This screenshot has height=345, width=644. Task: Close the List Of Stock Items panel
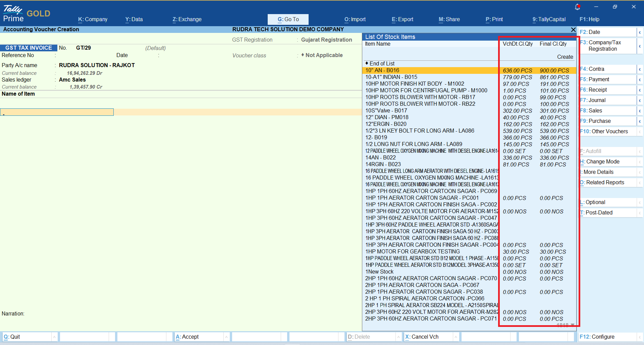573,30
